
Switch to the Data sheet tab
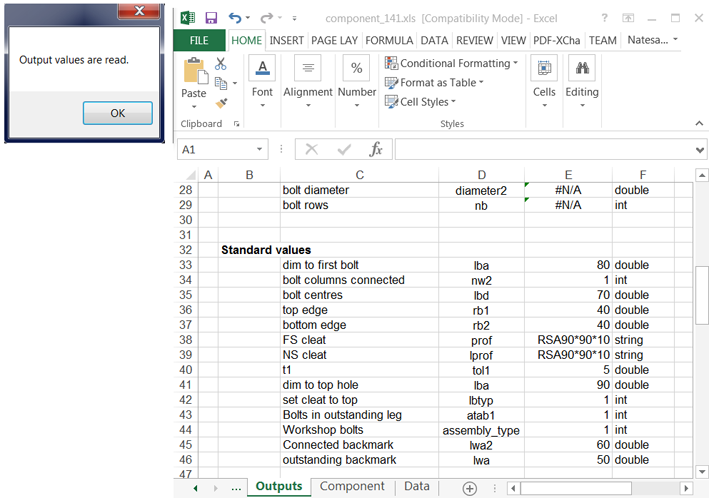point(416,486)
